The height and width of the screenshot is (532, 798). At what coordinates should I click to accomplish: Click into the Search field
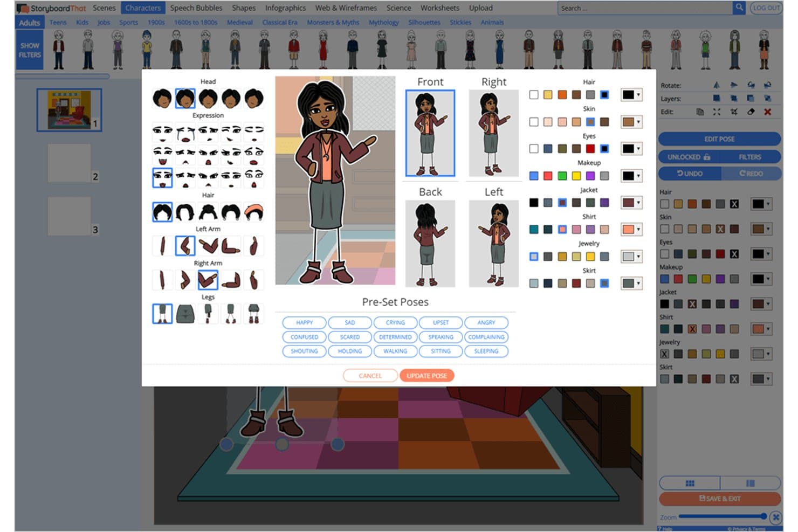(x=645, y=8)
